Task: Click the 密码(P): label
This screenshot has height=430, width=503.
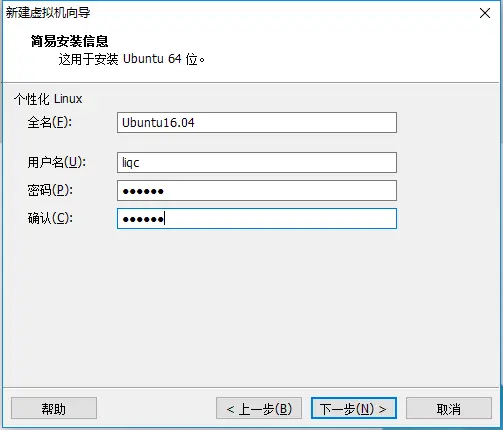Action: pos(50,190)
